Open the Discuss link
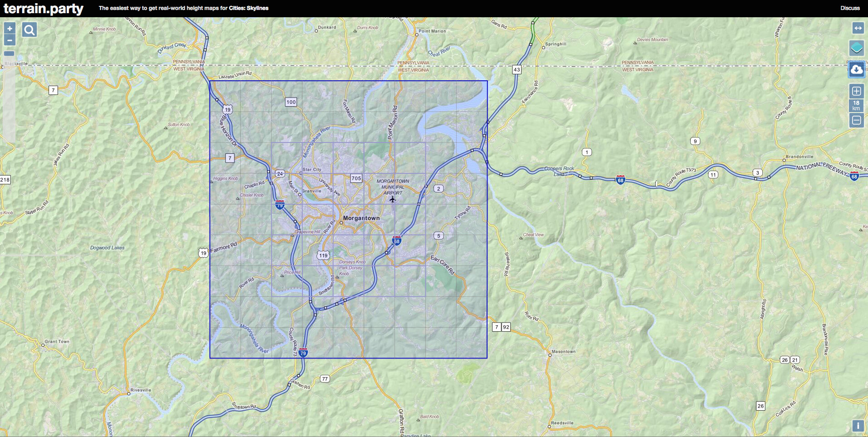Image resolution: width=868 pixels, height=437 pixels. [850, 8]
